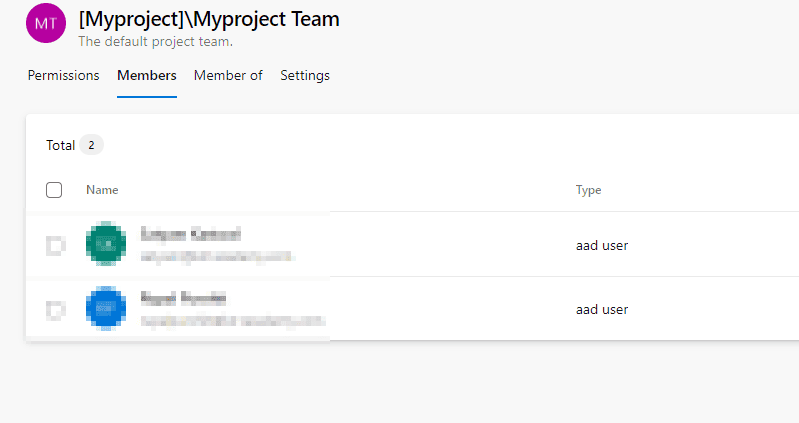Click the [Myproject]\Myproject Team title
Viewport: 799px width, 423px height.
(x=209, y=19)
